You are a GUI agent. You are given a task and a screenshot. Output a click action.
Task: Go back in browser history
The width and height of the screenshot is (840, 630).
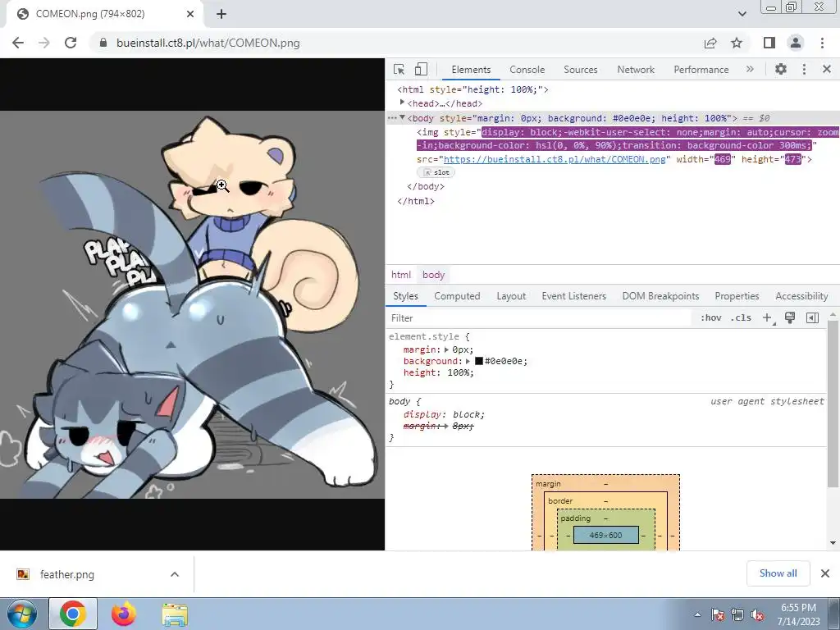point(18,43)
